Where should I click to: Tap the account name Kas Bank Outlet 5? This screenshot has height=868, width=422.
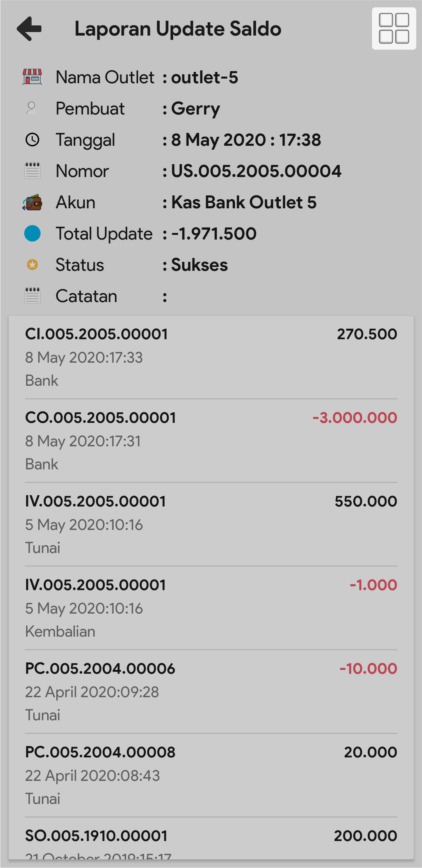(x=244, y=202)
